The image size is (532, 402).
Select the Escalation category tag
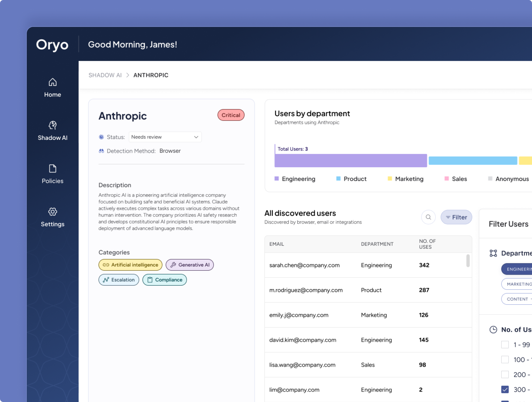[119, 280]
